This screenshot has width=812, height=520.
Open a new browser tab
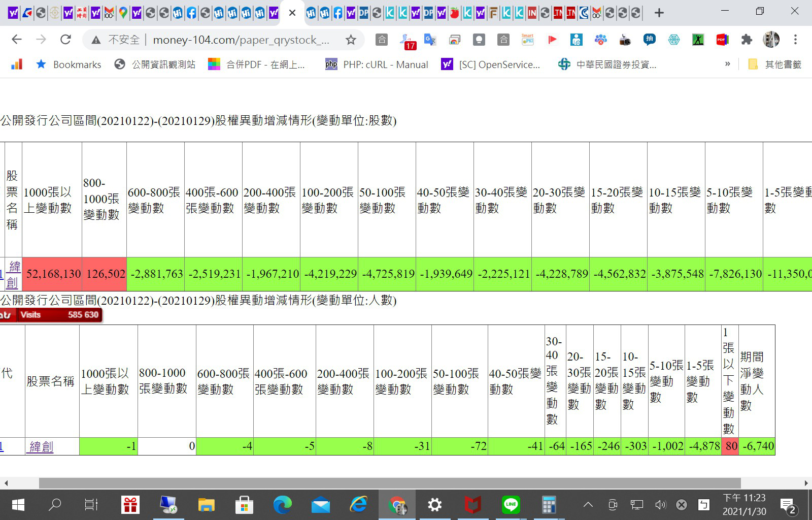tap(659, 13)
